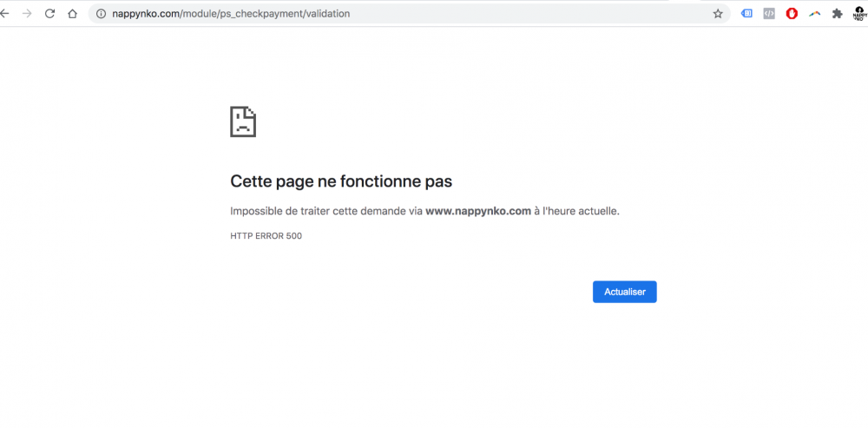Open the grey code brackets extension
The image size is (868, 428).
(x=769, y=14)
